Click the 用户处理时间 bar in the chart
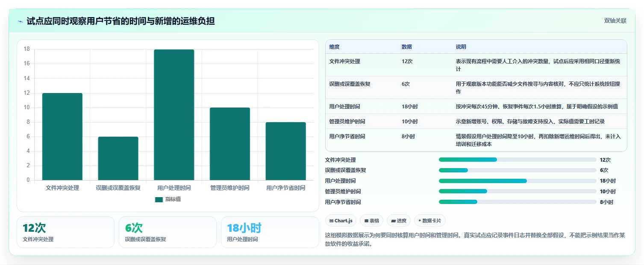 [174, 115]
